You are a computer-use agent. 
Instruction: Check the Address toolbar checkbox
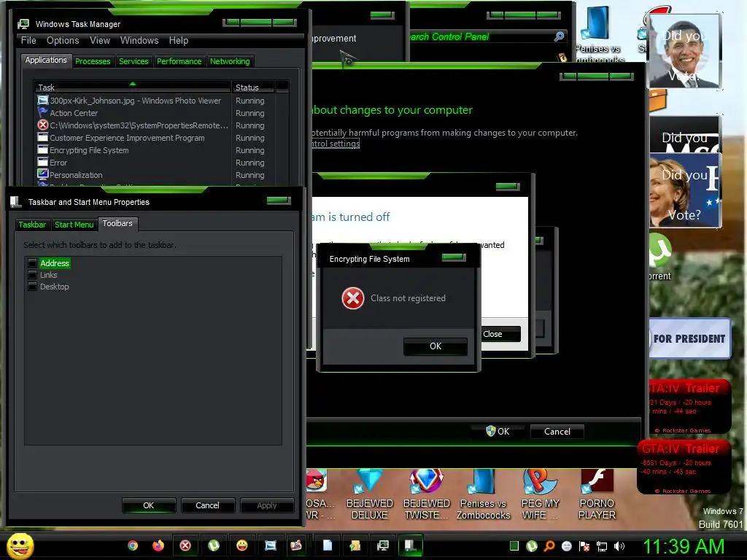[32, 262]
